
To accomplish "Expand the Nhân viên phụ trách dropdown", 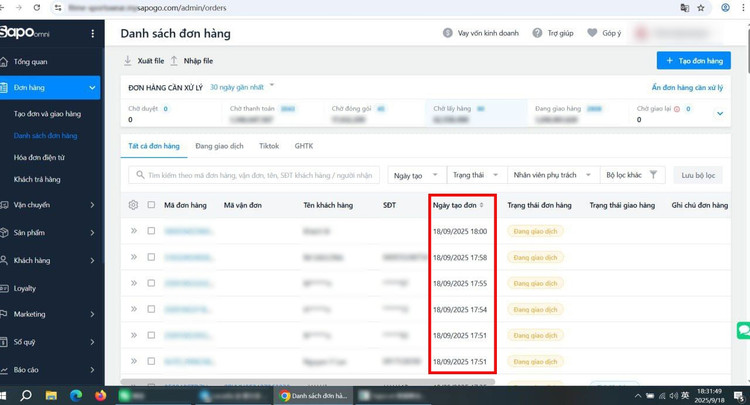I will pyautogui.click(x=552, y=175).
